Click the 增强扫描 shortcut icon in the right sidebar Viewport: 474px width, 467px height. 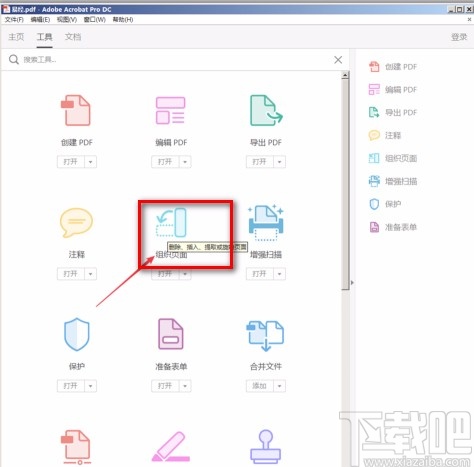[374, 181]
